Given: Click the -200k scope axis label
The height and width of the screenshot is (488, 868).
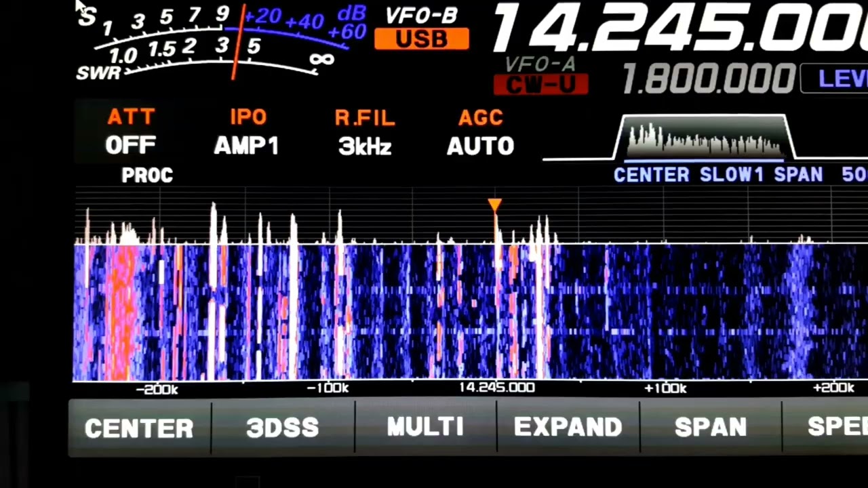Looking at the screenshot, I should coord(157,389).
